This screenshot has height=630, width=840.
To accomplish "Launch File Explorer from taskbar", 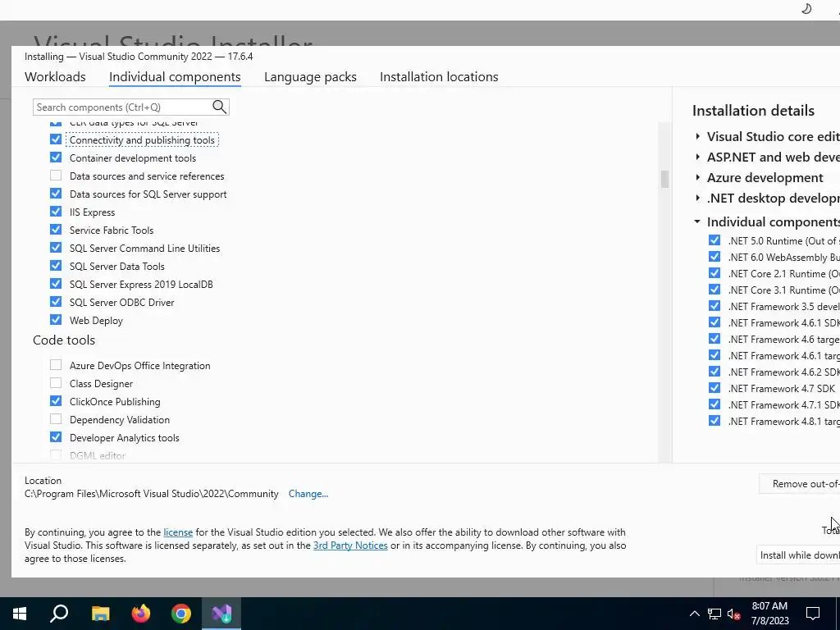I will click(x=100, y=614).
